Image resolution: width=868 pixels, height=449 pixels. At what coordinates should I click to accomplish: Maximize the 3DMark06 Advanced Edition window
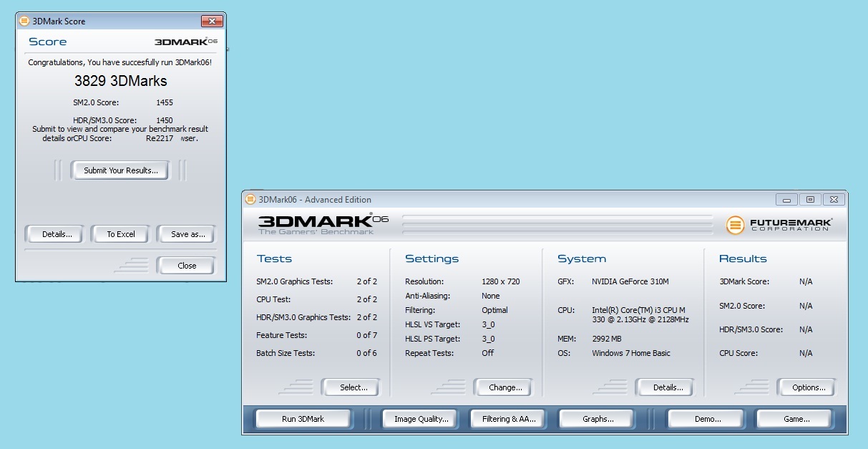(x=810, y=200)
